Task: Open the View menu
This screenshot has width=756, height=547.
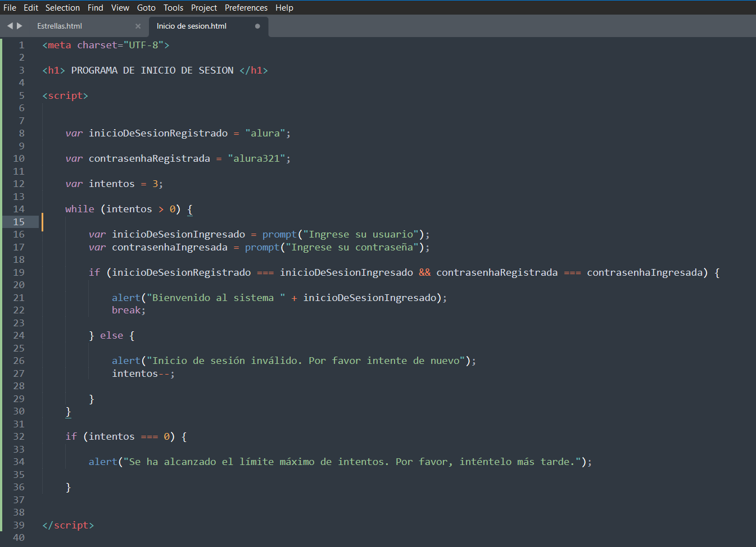Action: 120,8
